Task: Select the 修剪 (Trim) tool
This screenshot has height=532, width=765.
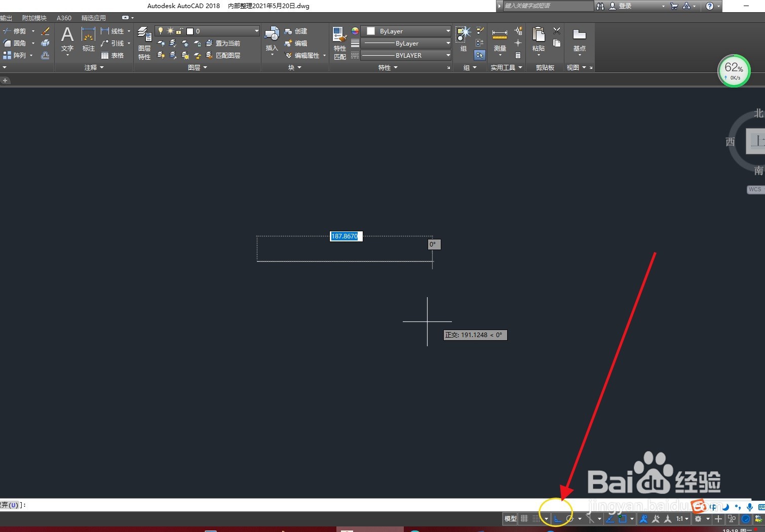Action: click(x=14, y=31)
